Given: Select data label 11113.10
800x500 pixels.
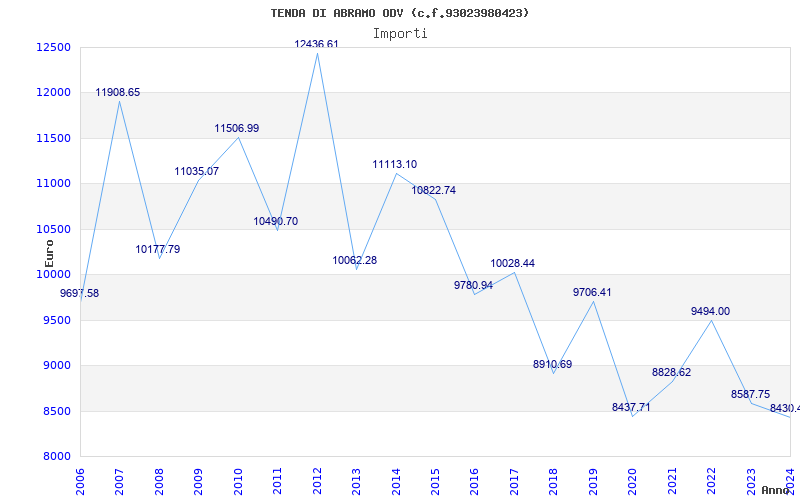Looking at the screenshot, I should pyautogui.click(x=394, y=164).
